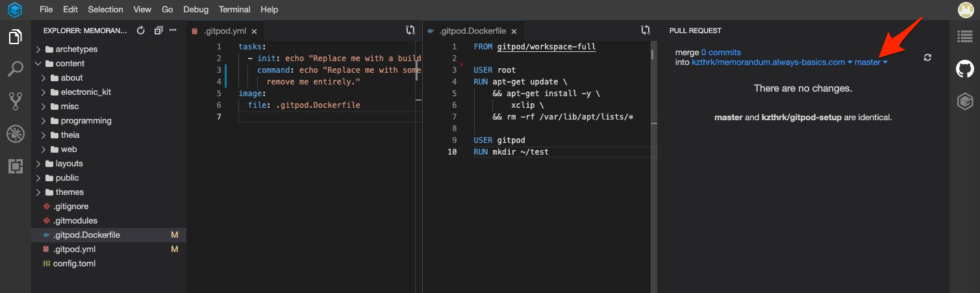980x293 pixels.
Task: Click the xclip line in Dockerfile
Action: pyautogui.click(x=527, y=105)
